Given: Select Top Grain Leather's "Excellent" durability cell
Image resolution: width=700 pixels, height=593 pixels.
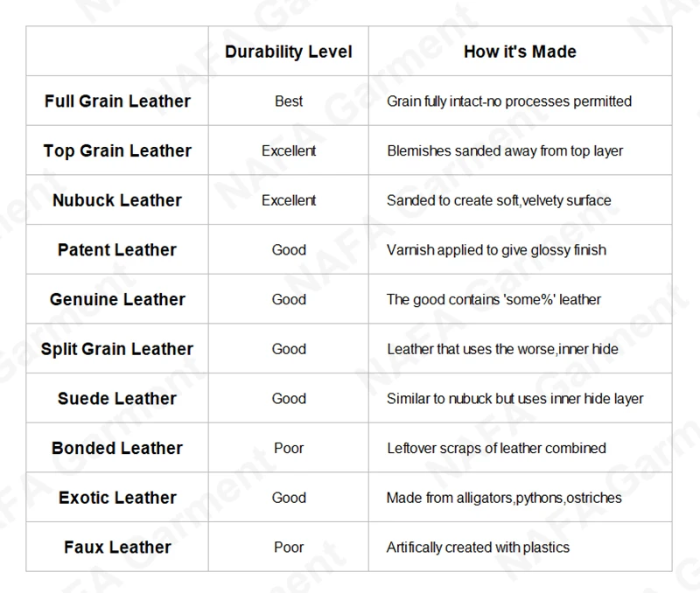Looking at the screenshot, I should pos(288,150).
